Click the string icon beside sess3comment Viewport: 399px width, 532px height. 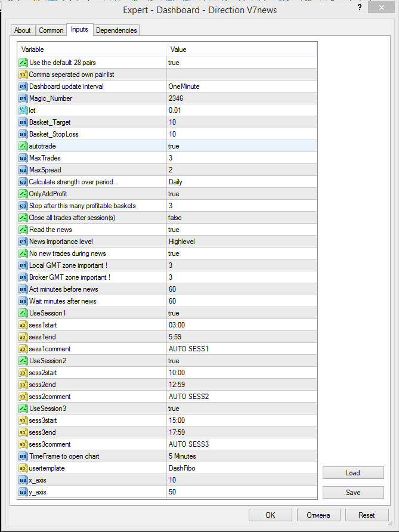(23, 444)
